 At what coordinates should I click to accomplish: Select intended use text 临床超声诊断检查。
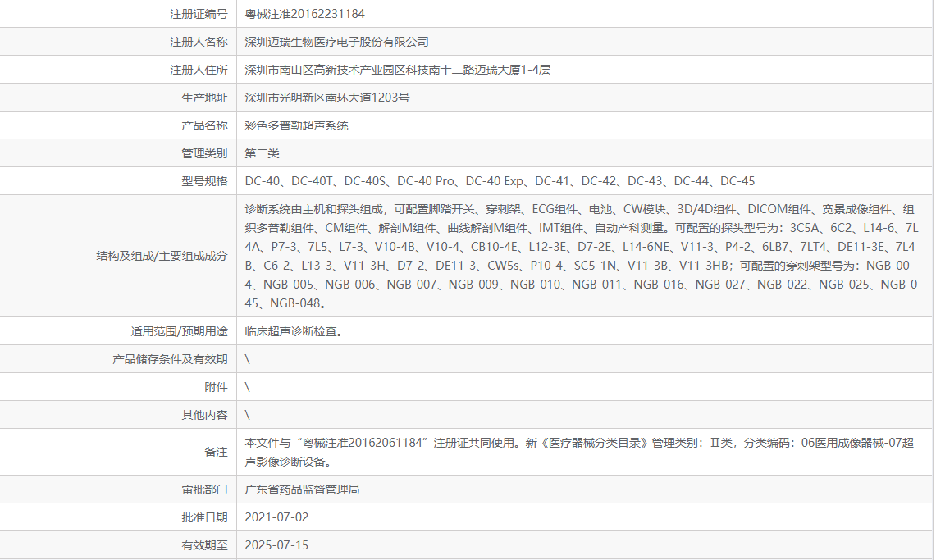[296, 331]
